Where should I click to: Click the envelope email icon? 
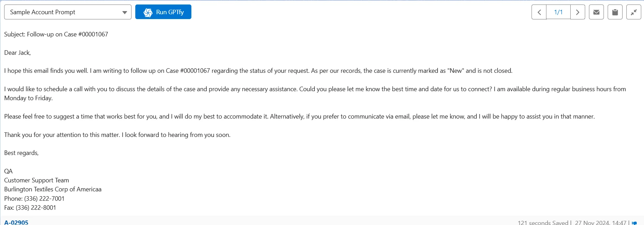(x=596, y=12)
